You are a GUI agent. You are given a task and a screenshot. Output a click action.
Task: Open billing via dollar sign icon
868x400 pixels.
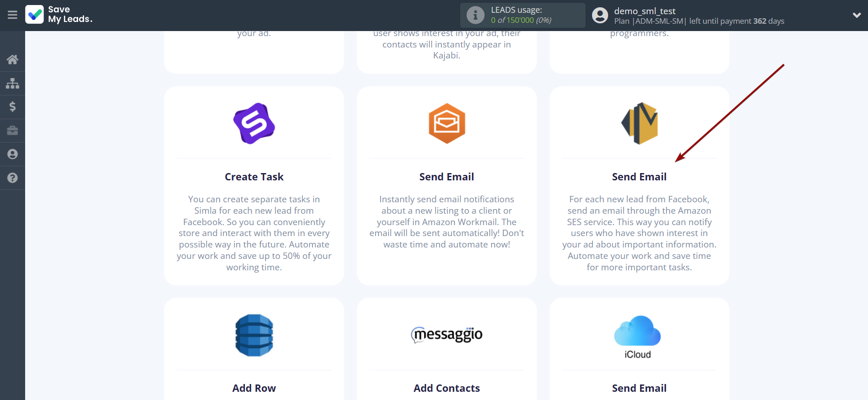[12, 107]
